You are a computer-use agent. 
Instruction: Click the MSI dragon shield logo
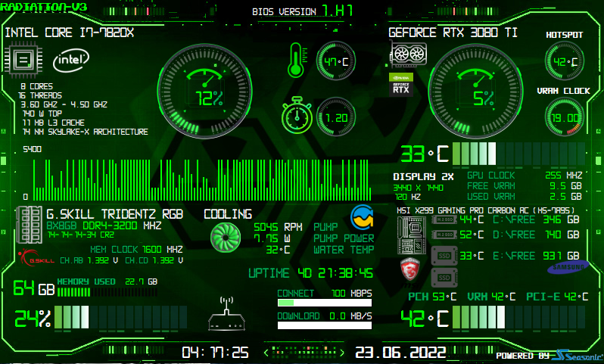(x=409, y=269)
